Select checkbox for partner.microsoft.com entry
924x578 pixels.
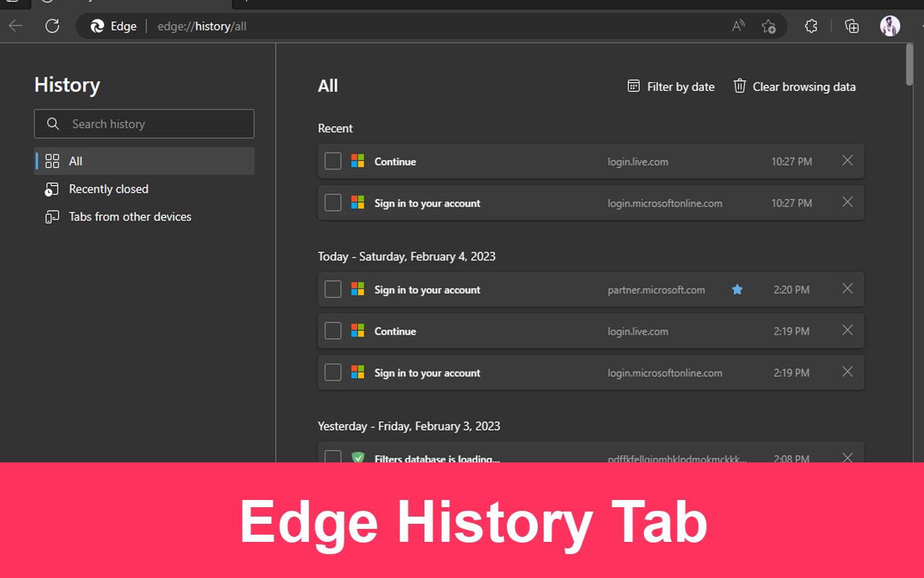coord(333,290)
